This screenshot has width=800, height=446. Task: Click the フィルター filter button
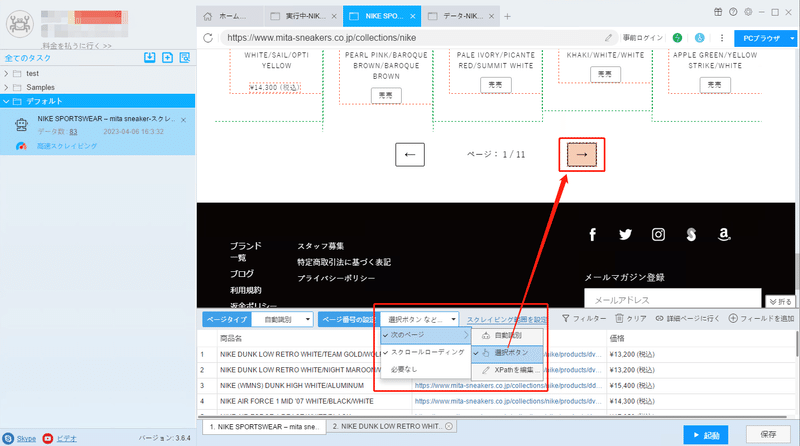[584, 318]
